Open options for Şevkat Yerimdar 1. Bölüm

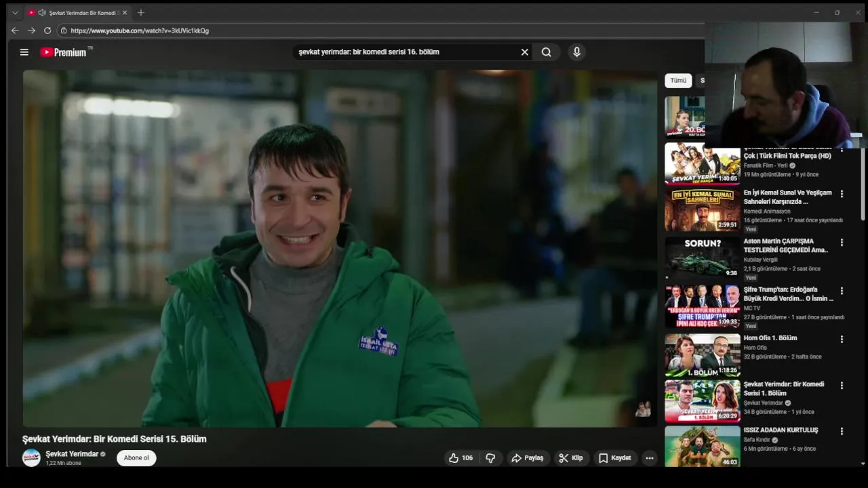click(842, 385)
